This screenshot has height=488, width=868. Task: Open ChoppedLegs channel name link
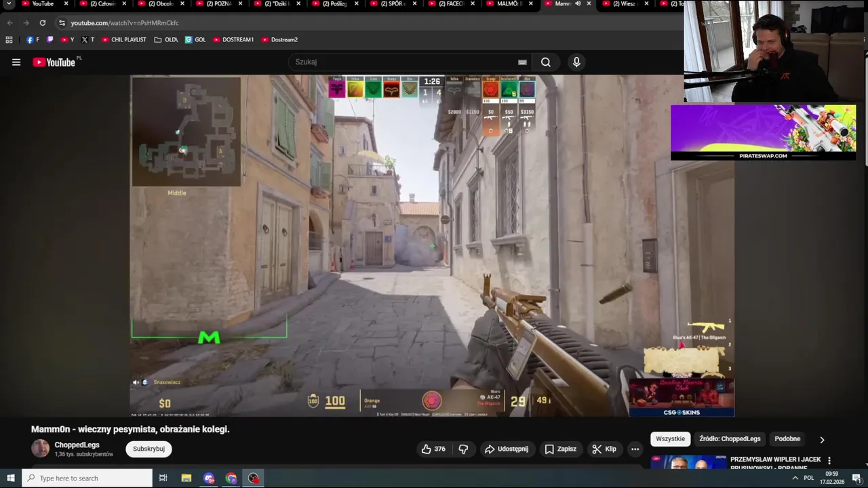tap(77, 445)
